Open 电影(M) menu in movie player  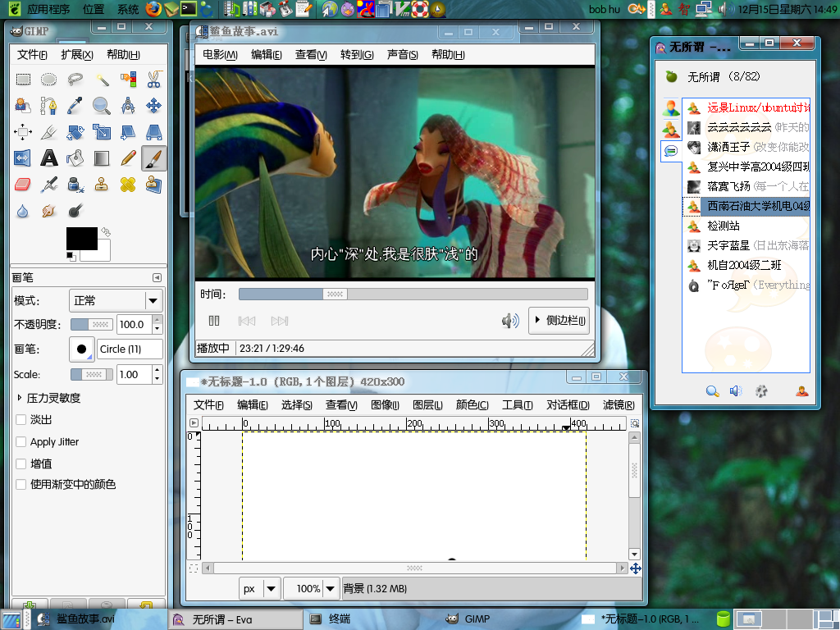(220, 55)
